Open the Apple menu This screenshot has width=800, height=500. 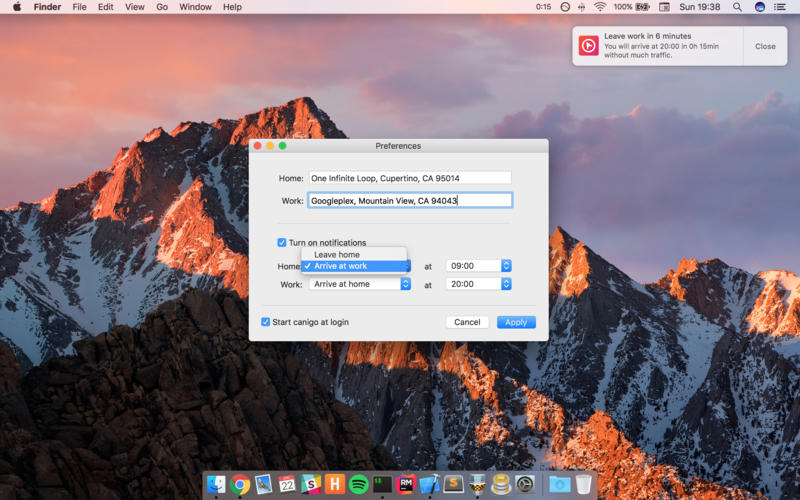pyautogui.click(x=17, y=7)
